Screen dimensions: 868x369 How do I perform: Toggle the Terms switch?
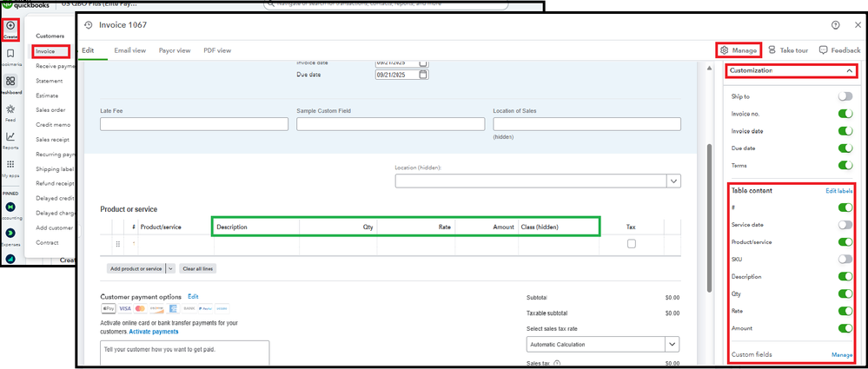tap(845, 166)
